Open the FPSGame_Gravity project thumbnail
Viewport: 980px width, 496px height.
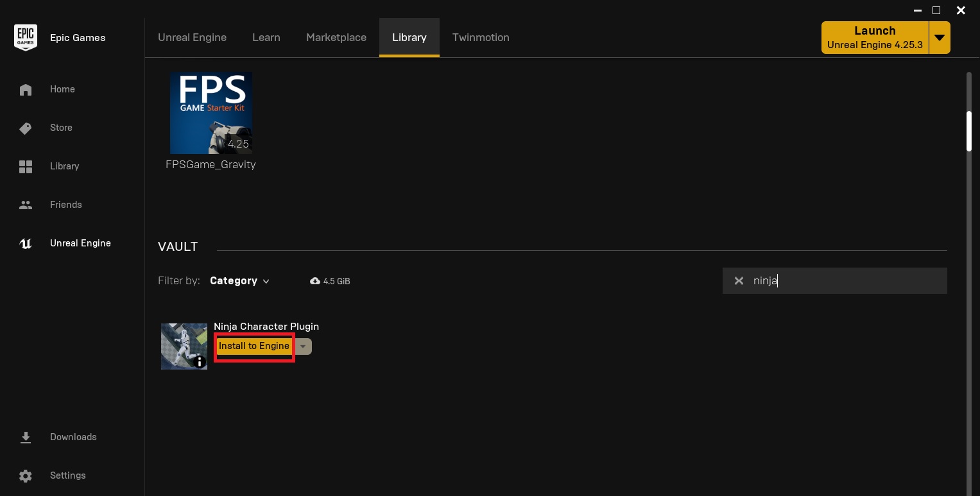211,113
